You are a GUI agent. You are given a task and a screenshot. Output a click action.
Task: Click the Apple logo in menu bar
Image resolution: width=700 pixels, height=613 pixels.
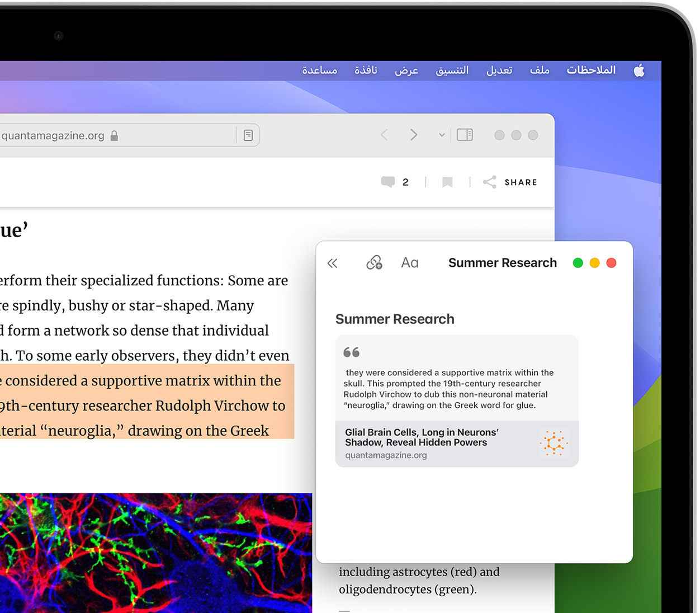tap(639, 70)
